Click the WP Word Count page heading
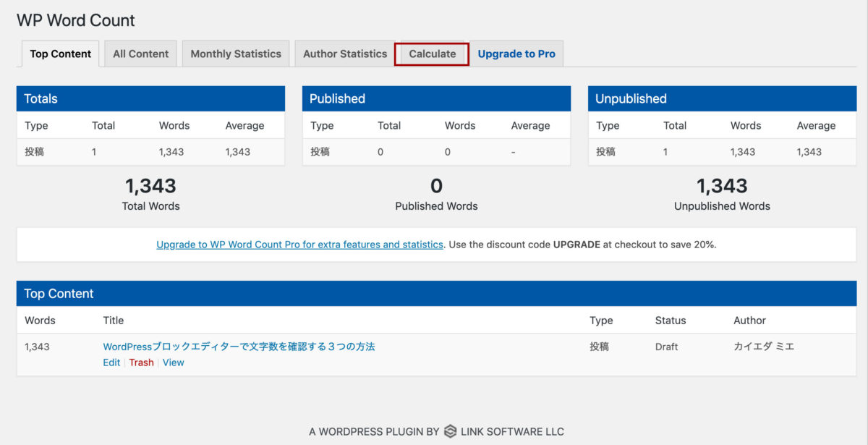The image size is (868, 445). [76, 20]
